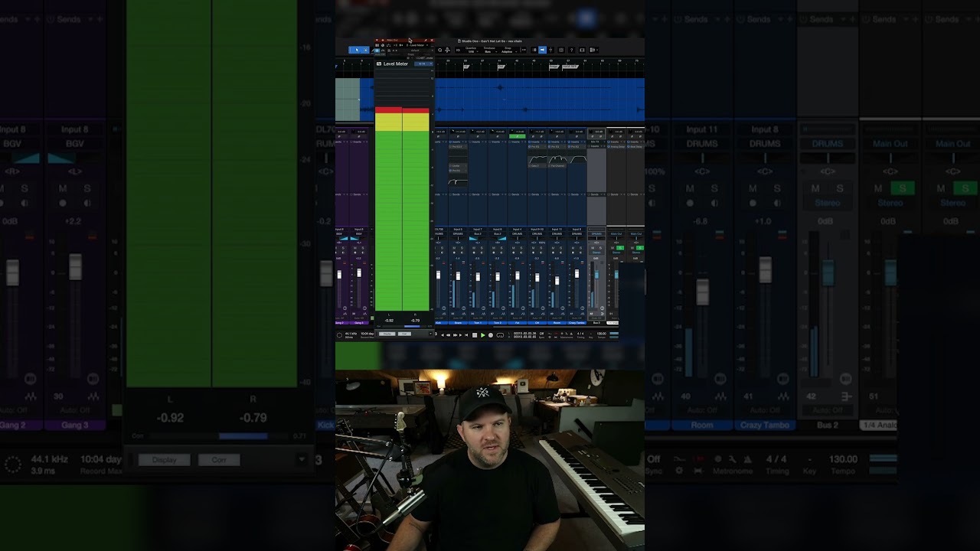Pin the Level Meter plugin window

(426, 40)
